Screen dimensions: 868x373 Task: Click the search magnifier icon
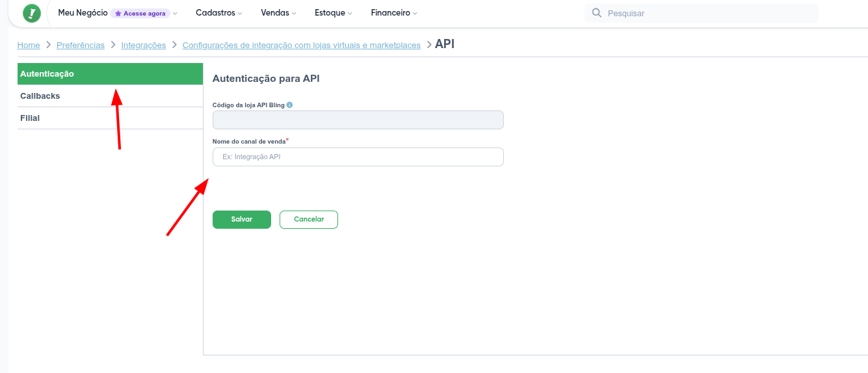pos(596,13)
